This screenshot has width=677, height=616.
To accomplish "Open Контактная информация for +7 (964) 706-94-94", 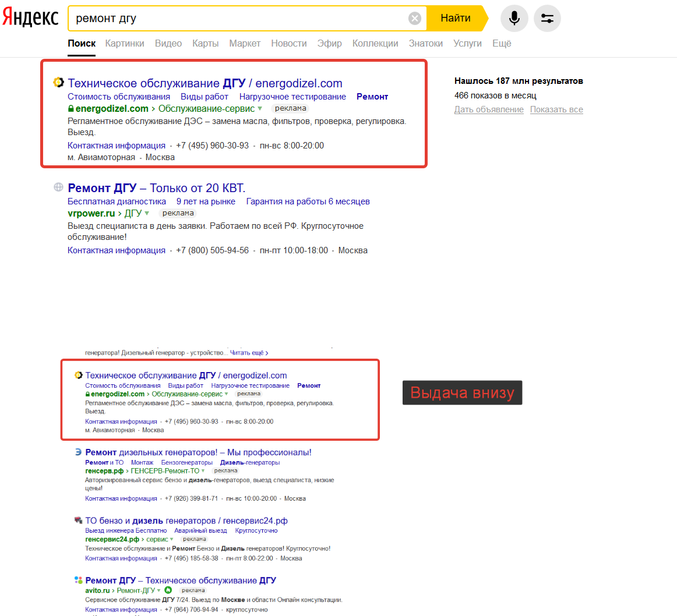I will 121,610.
